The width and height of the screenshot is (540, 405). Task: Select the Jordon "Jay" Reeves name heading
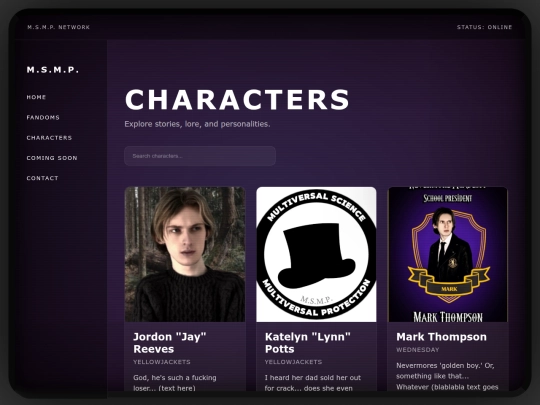pyautogui.click(x=169, y=343)
